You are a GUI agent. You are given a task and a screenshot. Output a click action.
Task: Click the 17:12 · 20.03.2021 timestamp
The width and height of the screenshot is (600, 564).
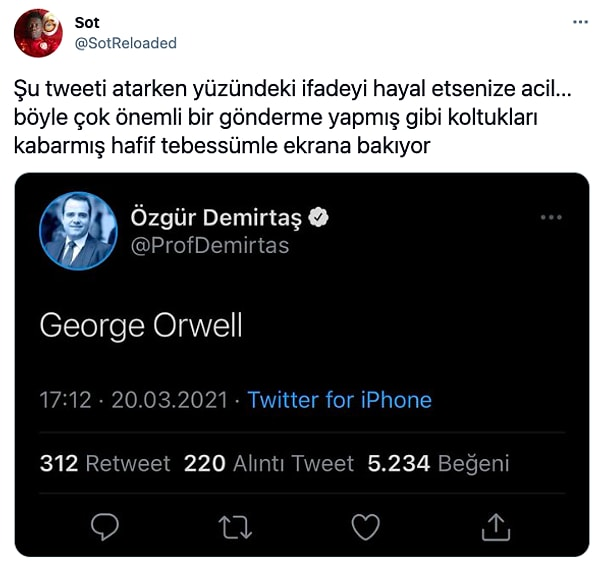(x=135, y=400)
